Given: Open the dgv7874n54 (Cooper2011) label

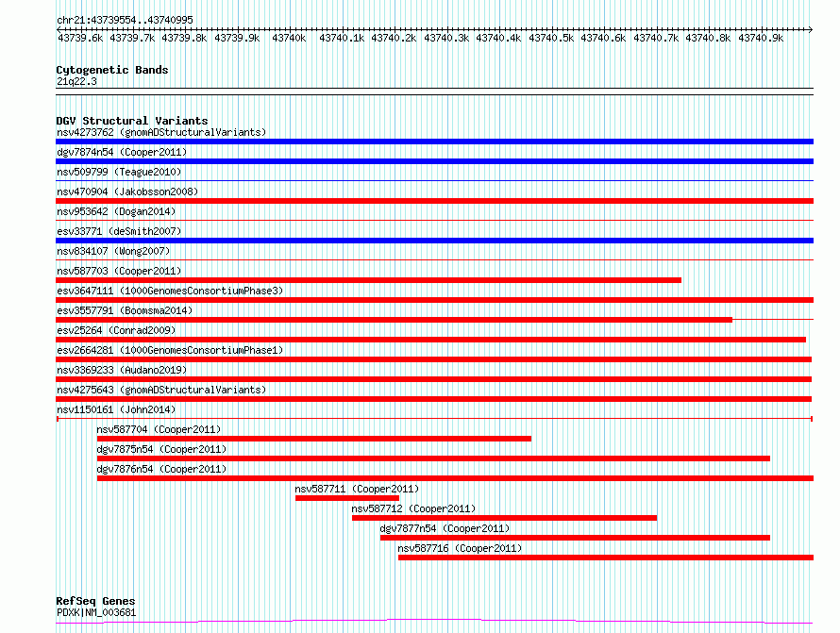Looking at the screenshot, I should (122, 152).
